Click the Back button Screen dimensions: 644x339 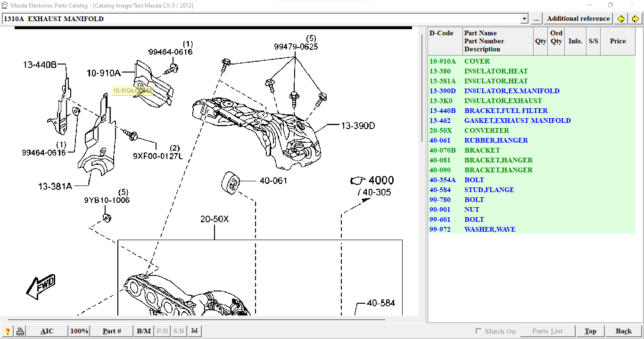pos(623,331)
